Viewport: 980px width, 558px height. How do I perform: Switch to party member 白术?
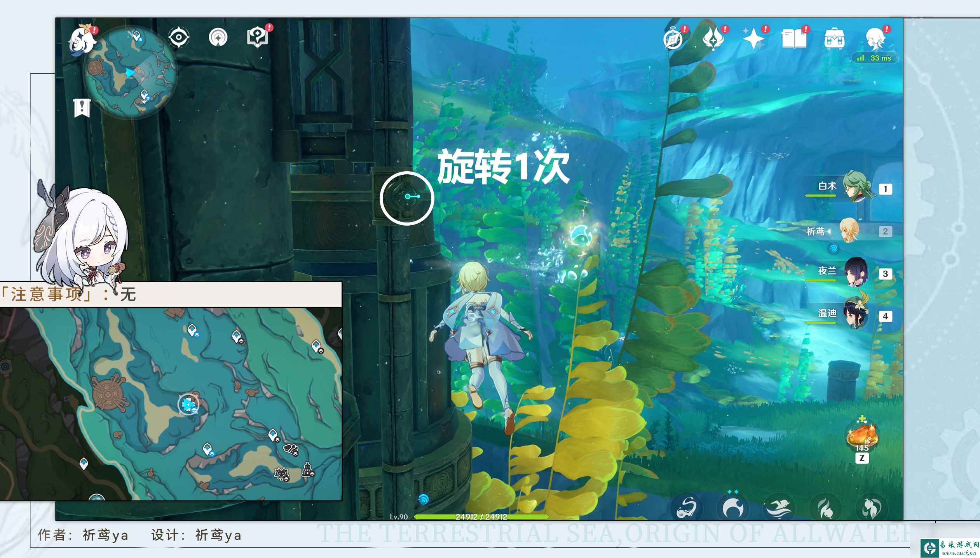(x=841, y=187)
